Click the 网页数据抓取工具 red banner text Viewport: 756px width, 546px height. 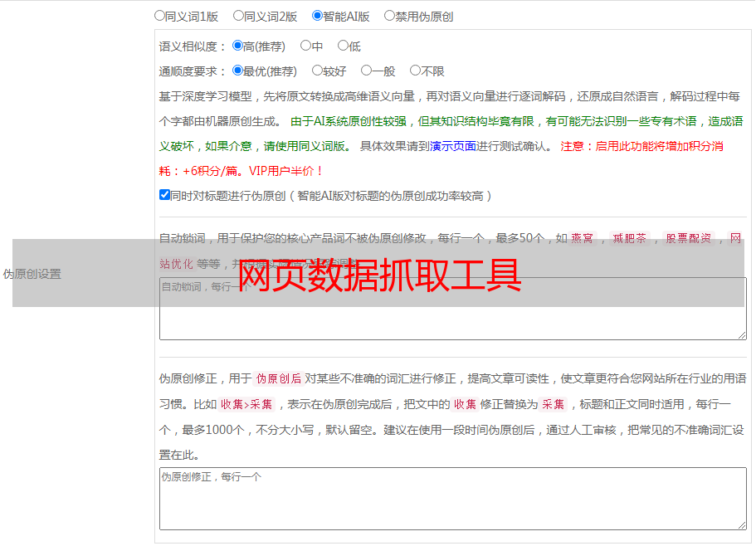point(379,275)
